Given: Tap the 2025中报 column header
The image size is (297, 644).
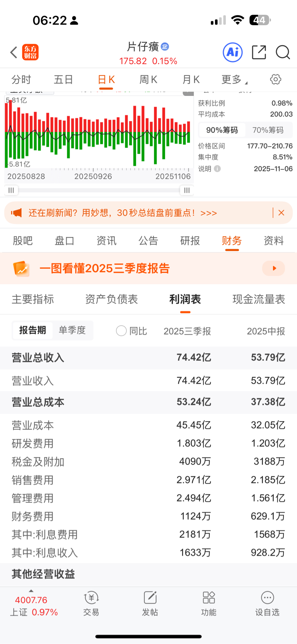Looking at the screenshot, I should (x=266, y=331).
